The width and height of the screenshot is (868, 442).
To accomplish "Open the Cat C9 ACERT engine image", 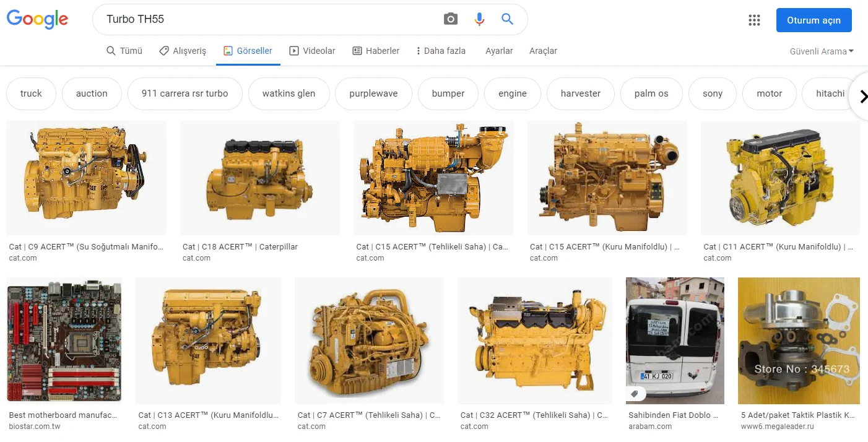I will (86, 178).
